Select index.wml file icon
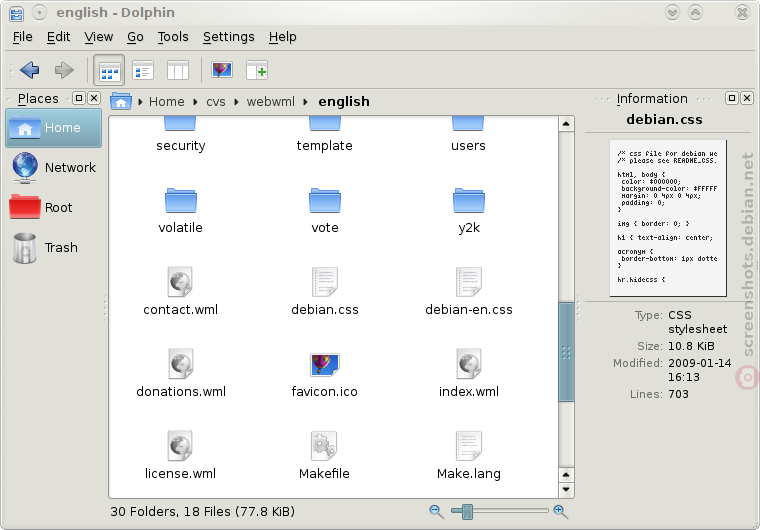The image size is (760, 530). [x=469, y=364]
